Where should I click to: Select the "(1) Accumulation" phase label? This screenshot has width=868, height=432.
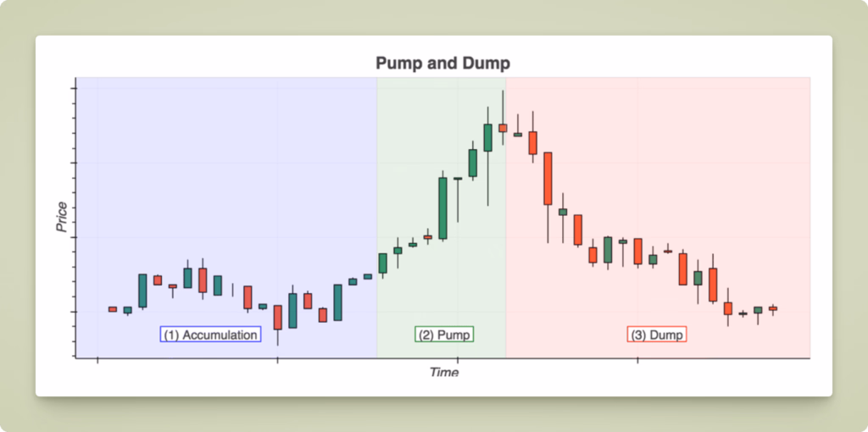[210, 335]
